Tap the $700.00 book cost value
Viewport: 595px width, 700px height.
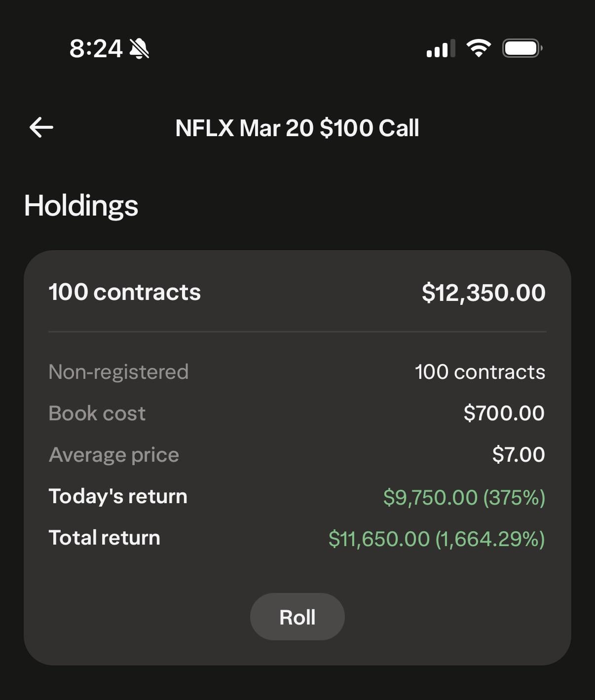504,413
